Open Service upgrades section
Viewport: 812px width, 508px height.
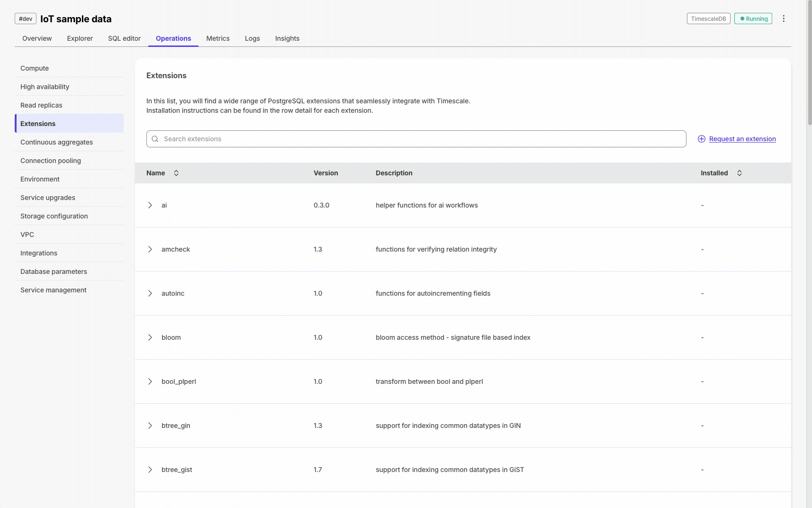click(x=69, y=198)
